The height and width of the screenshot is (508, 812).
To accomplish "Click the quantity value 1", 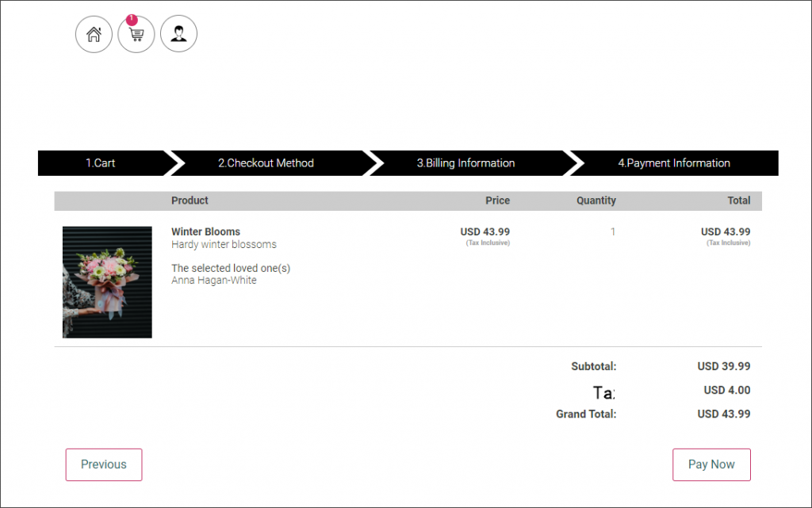I will click(x=613, y=231).
